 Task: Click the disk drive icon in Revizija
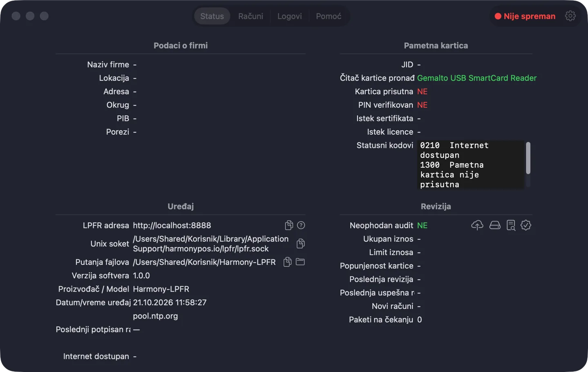[x=495, y=225]
